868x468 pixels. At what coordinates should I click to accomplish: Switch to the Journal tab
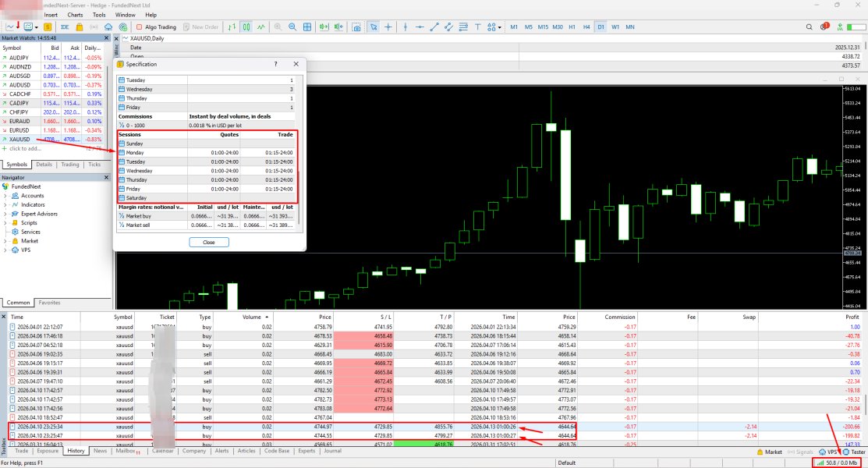coord(332,451)
